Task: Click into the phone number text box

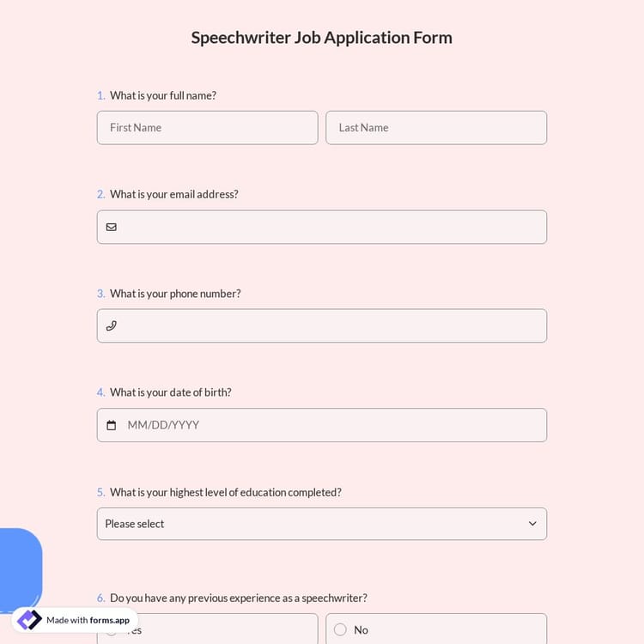Action: (331, 326)
